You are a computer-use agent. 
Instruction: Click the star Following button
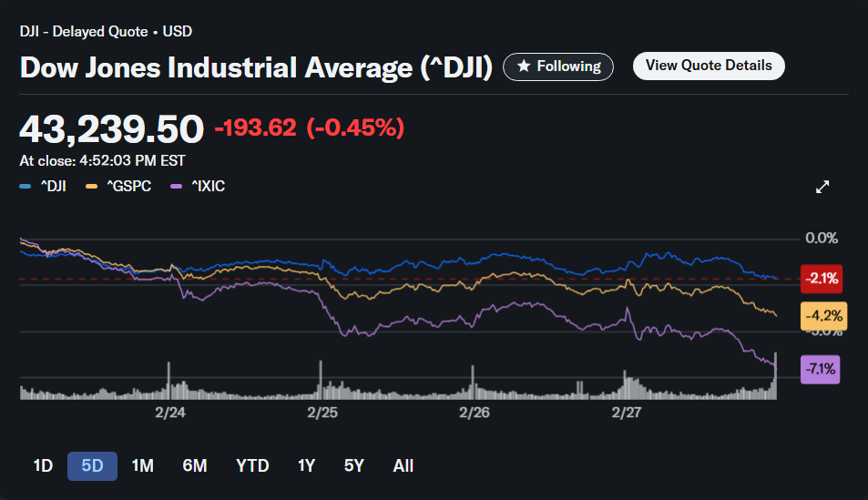(x=558, y=67)
